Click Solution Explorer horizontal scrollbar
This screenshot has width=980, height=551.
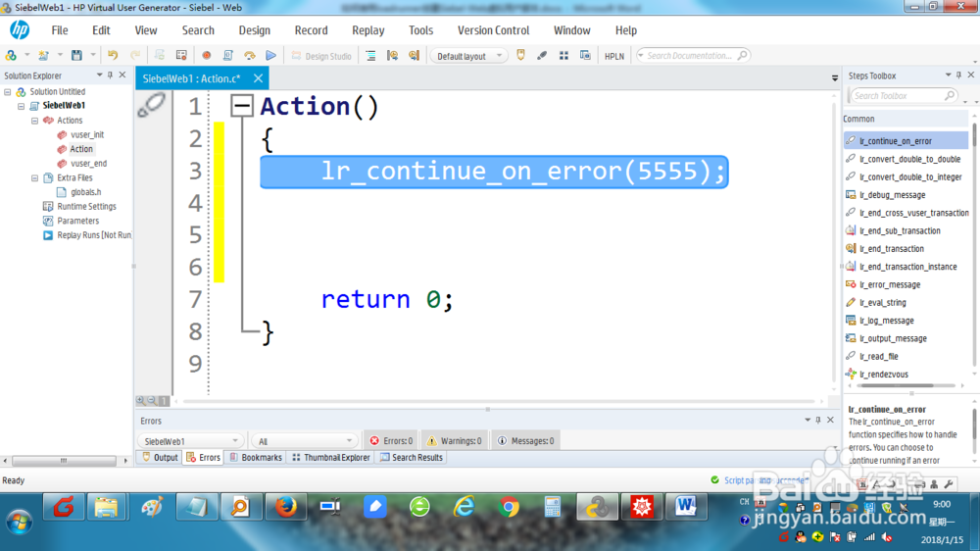coord(64,461)
